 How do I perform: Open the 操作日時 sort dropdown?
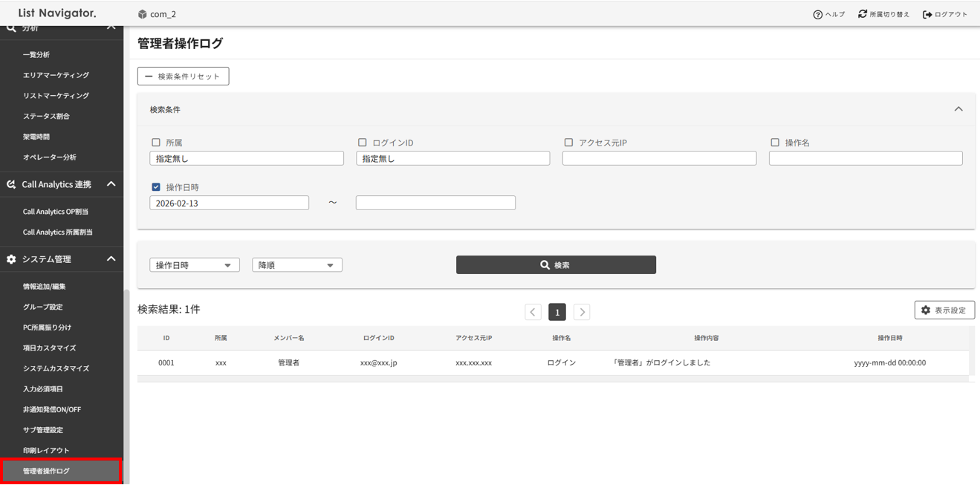tap(194, 264)
